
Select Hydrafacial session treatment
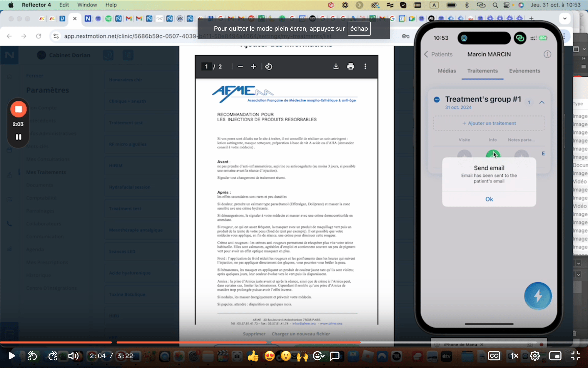pos(129,187)
